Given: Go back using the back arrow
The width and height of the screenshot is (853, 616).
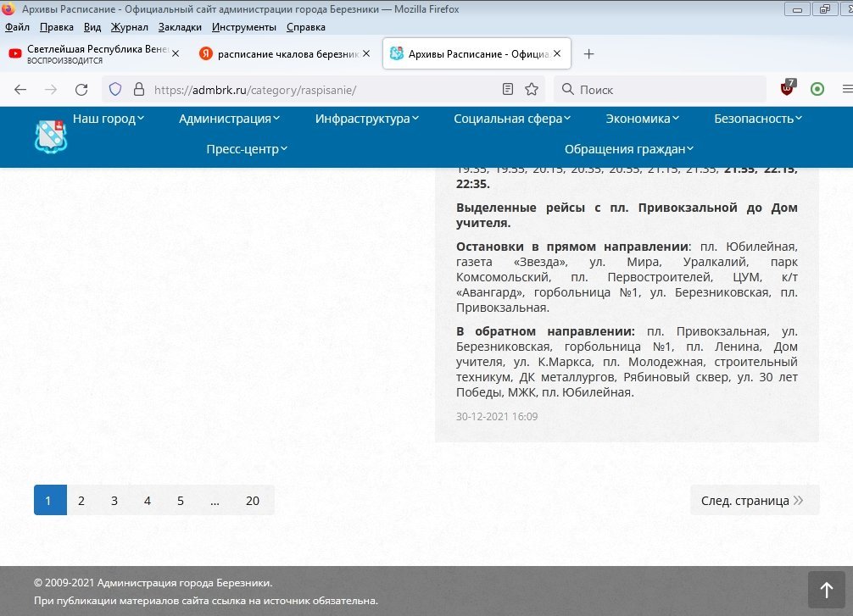Looking at the screenshot, I should (x=20, y=89).
